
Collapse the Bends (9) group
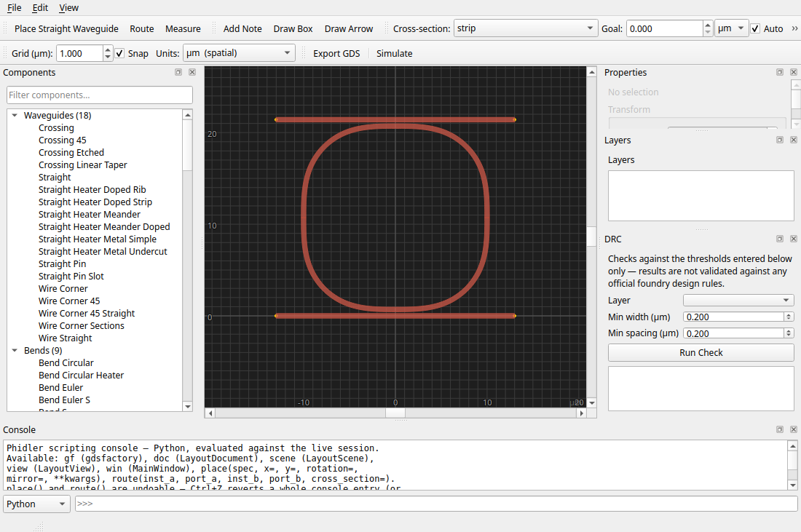[15, 351]
